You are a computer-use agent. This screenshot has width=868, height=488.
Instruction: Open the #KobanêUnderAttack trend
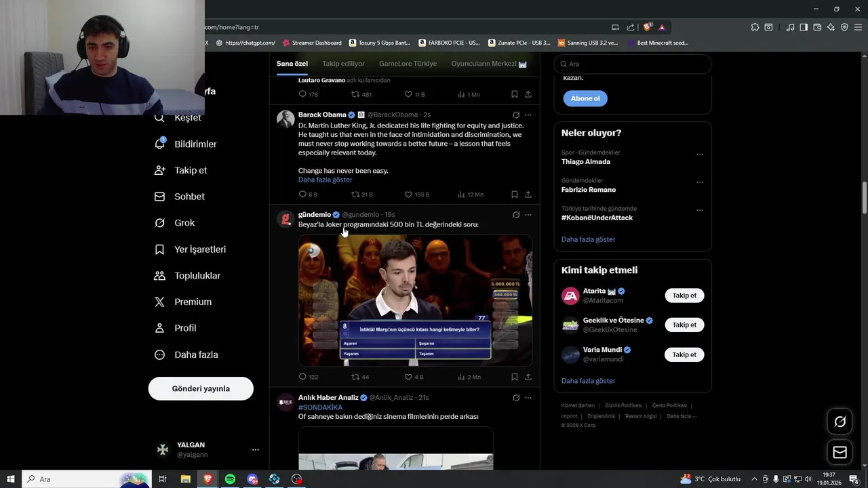pos(597,218)
